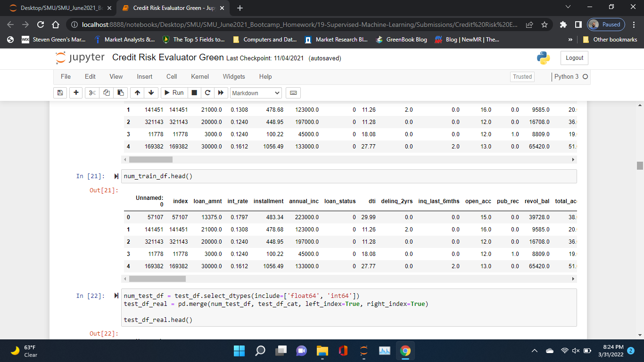This screenshot has height=362, width=644.
Task: Save notebook with the floppy disk icon
Action: 60,93
